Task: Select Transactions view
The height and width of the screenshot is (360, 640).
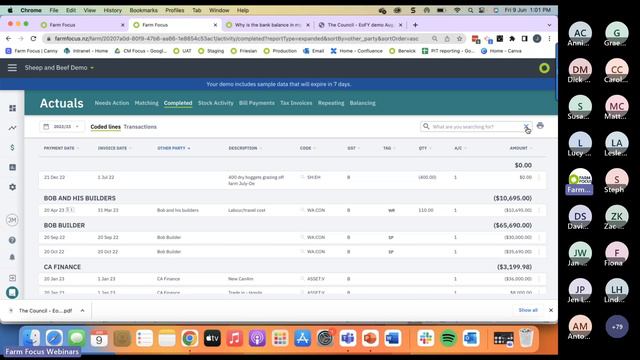Action: point(140,127)
